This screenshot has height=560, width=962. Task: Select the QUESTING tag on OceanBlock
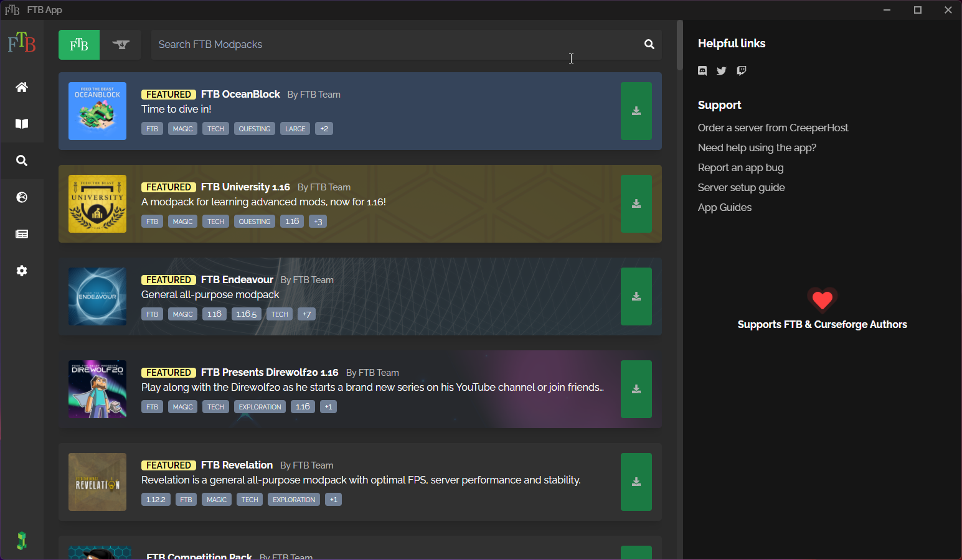coord(255,129)
